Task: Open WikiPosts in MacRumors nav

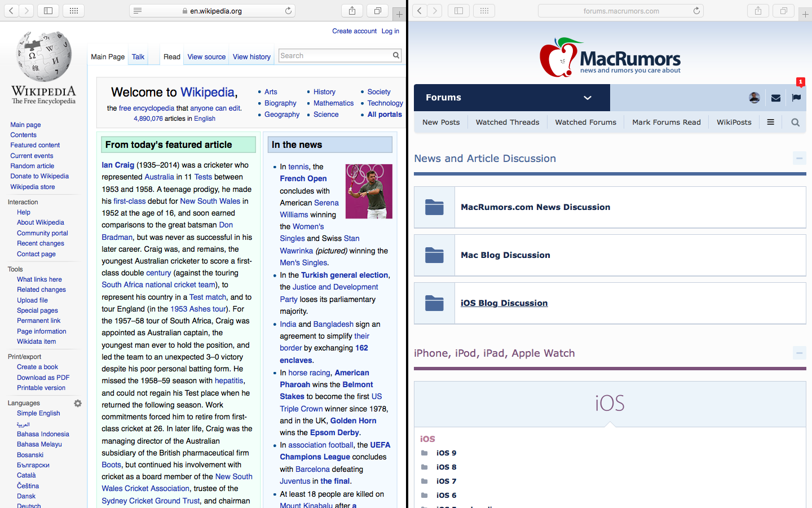Action: [734, 122]
